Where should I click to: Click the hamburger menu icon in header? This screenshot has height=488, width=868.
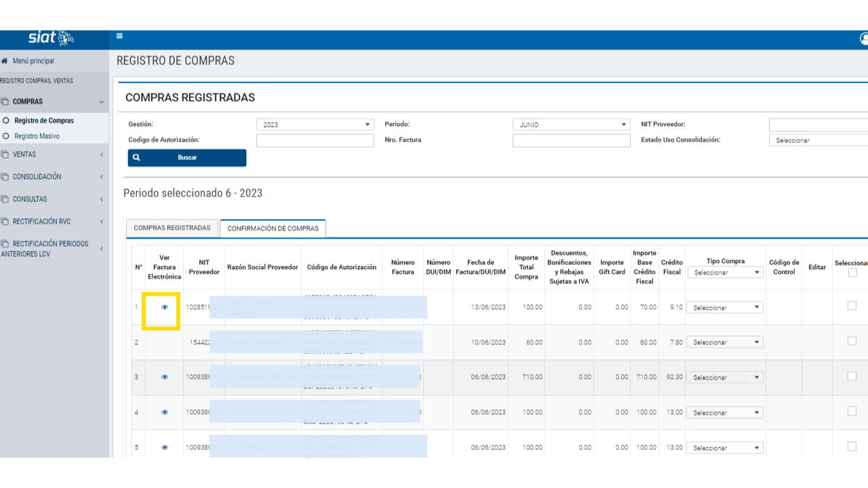tap(119, 37)
